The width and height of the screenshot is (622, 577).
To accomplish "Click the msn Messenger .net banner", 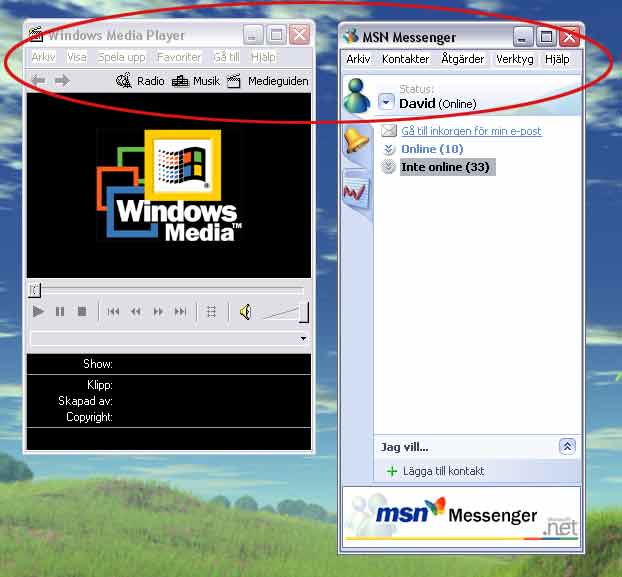I will [462, 516].
